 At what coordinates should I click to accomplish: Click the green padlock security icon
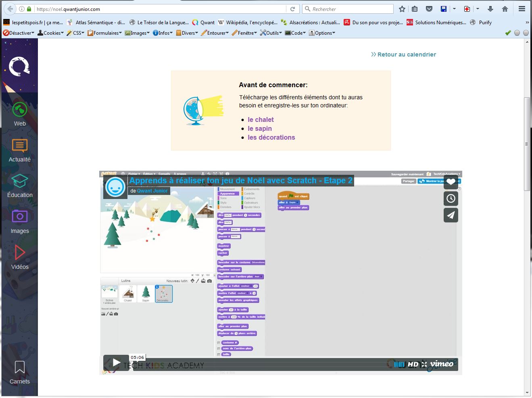29,9
